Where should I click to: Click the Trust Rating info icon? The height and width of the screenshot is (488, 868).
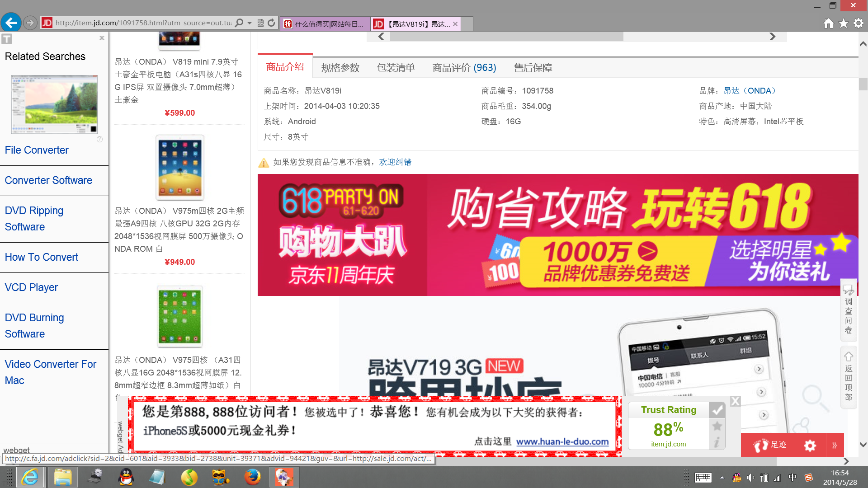717,442
